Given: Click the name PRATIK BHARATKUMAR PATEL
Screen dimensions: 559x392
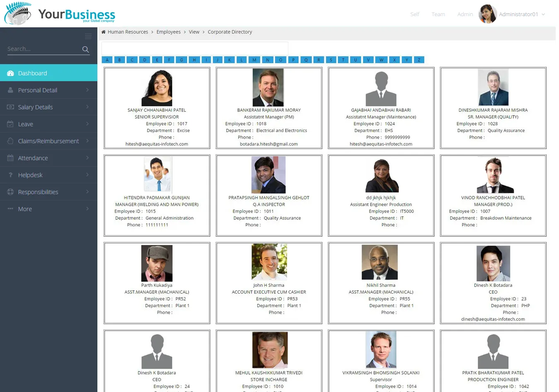Looking at the screenshot, I should (493, 373).
